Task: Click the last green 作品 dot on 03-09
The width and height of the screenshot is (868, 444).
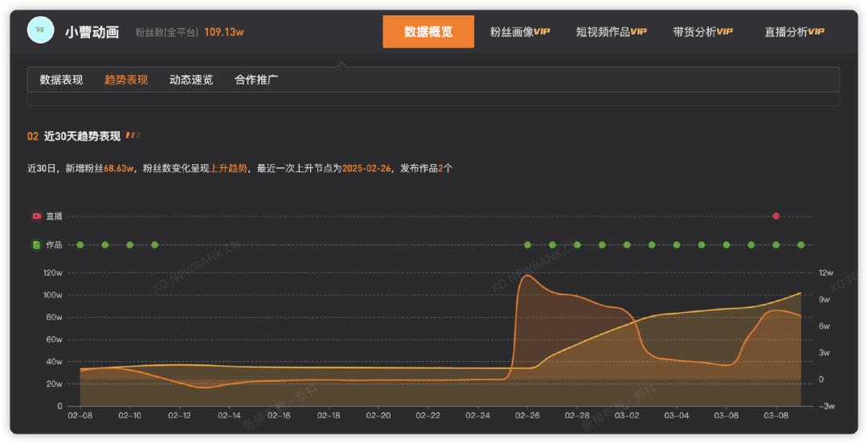Action: point(801,245)
